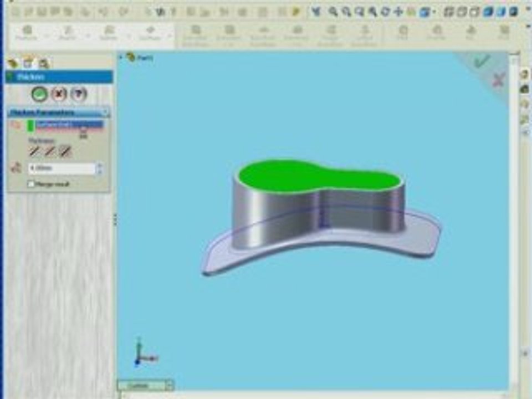
Task: Switch to the ConfigurationManager tab
Action: point(43,63)
